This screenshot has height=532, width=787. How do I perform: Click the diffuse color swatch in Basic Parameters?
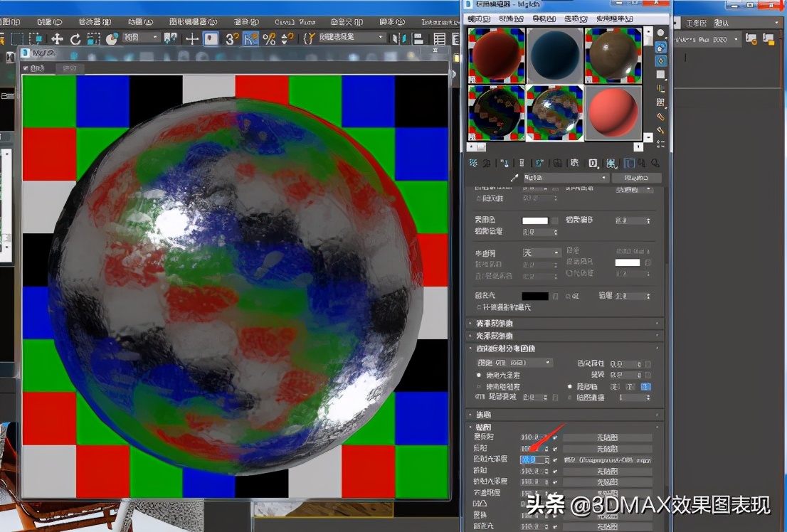[535, 220]
